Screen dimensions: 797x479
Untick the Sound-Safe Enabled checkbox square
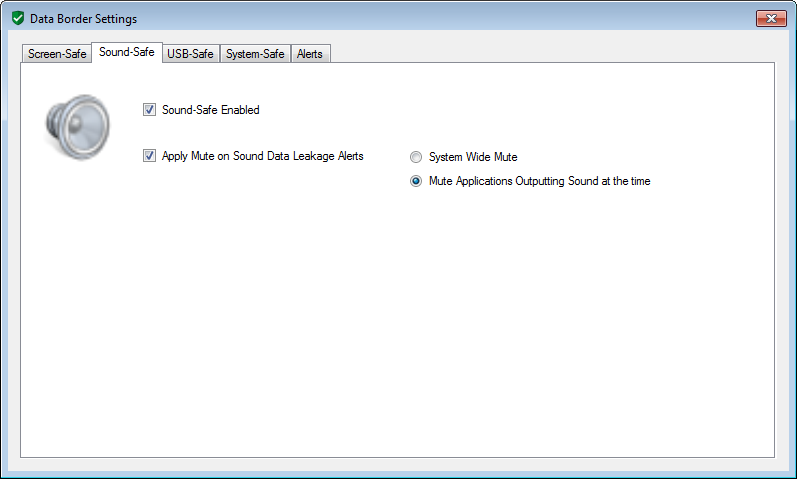coord(150,110)
